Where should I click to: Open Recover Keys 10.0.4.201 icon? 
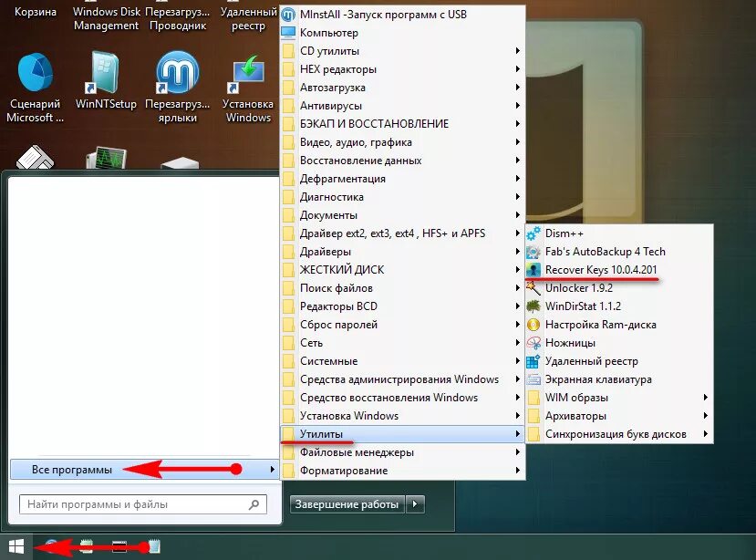[533, 270]
